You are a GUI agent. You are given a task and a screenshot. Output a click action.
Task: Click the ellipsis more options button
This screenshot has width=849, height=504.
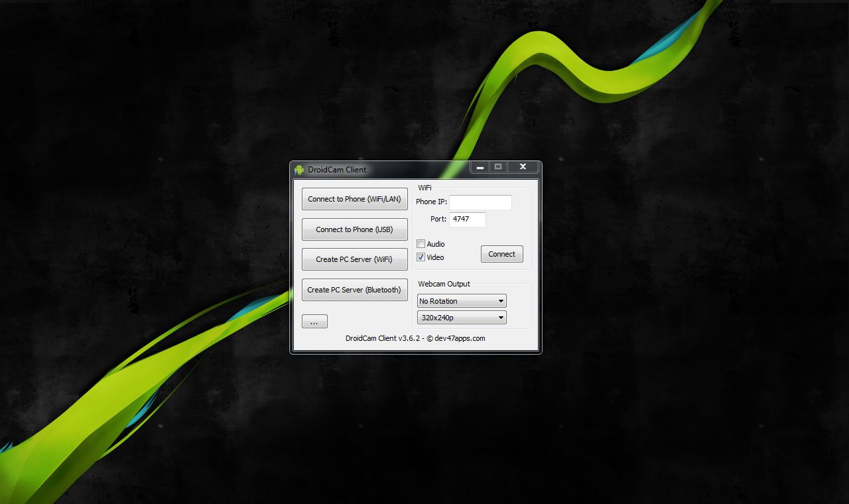coord(314,322)
